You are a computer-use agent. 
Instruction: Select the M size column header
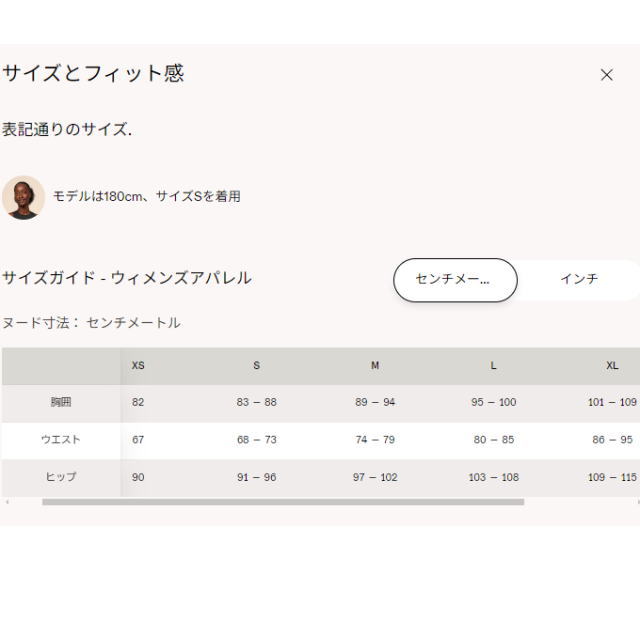pos(375,366)
